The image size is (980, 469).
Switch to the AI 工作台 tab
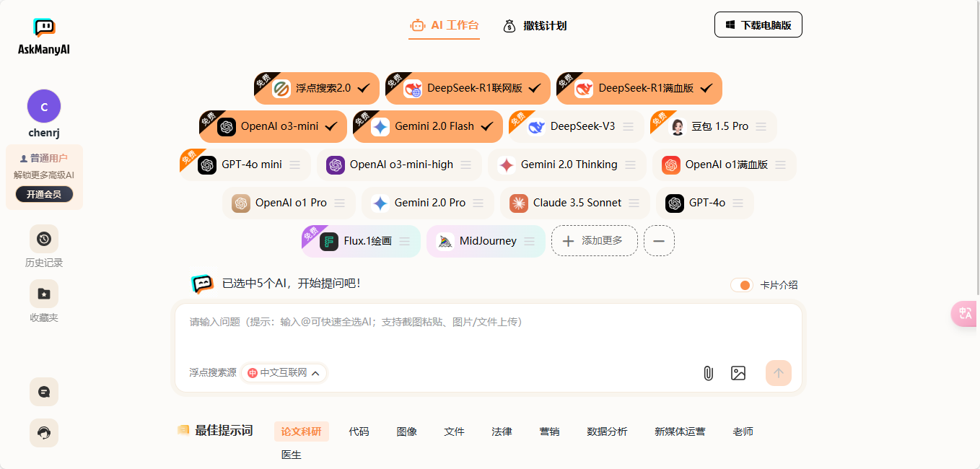coord(444,25)
